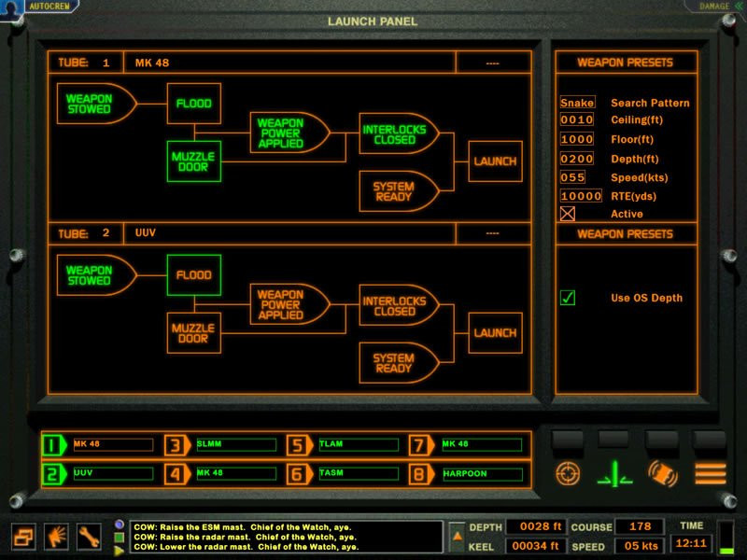Click the Depth(ft) value field 0200

(x=577, y=159)
